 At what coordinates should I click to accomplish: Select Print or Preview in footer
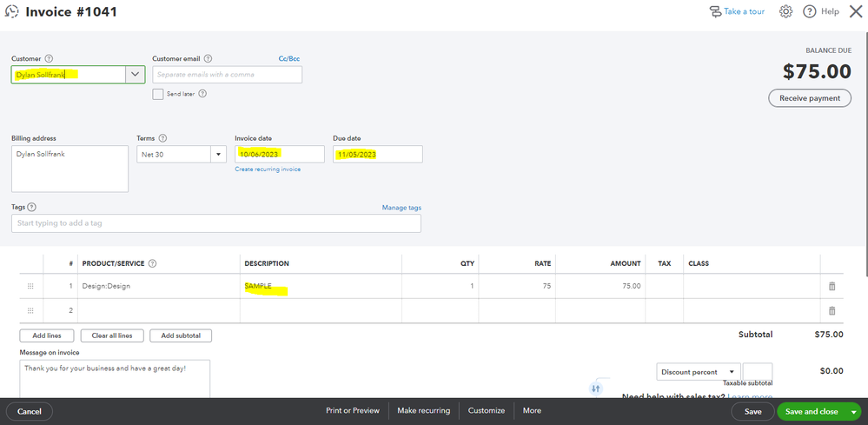(353, 410)
